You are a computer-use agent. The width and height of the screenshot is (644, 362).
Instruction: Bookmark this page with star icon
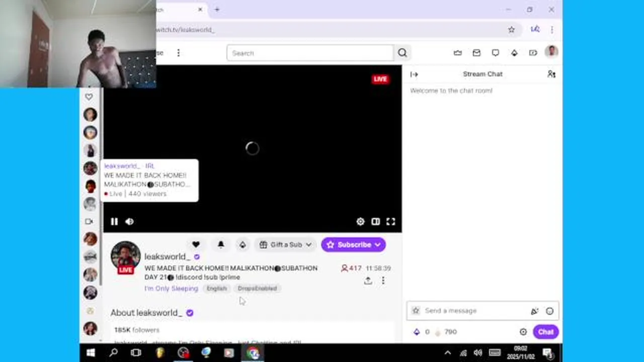(x=511, y=30)
